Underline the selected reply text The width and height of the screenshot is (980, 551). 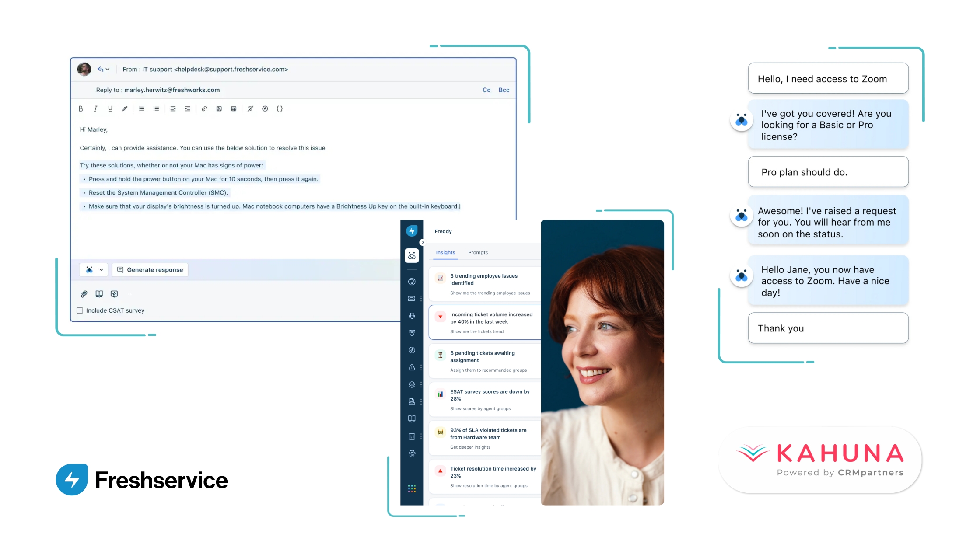point(110,109)
